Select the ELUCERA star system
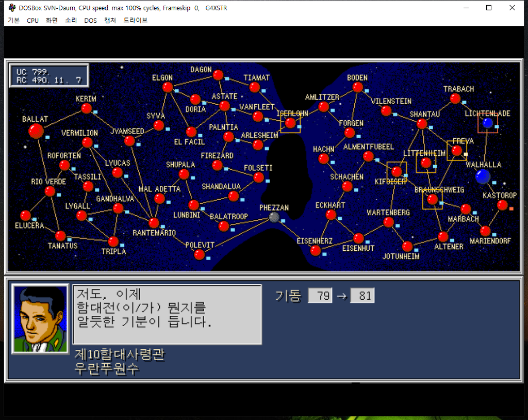Viewport: 528px width, 420px height. point(26,215)
